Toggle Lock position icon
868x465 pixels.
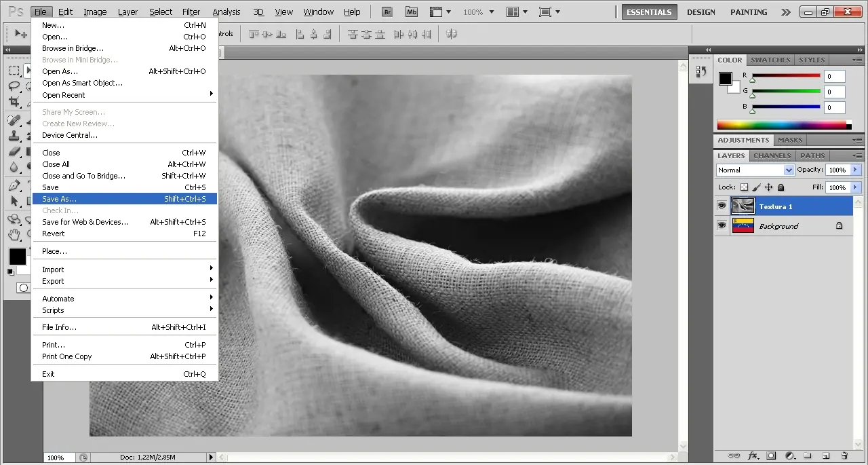[x=769, y=187]
